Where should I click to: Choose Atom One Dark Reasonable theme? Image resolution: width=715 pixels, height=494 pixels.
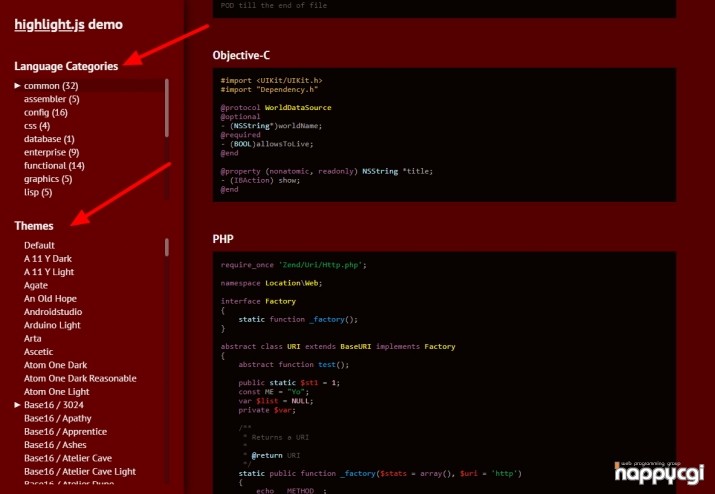tap(80, 378)
